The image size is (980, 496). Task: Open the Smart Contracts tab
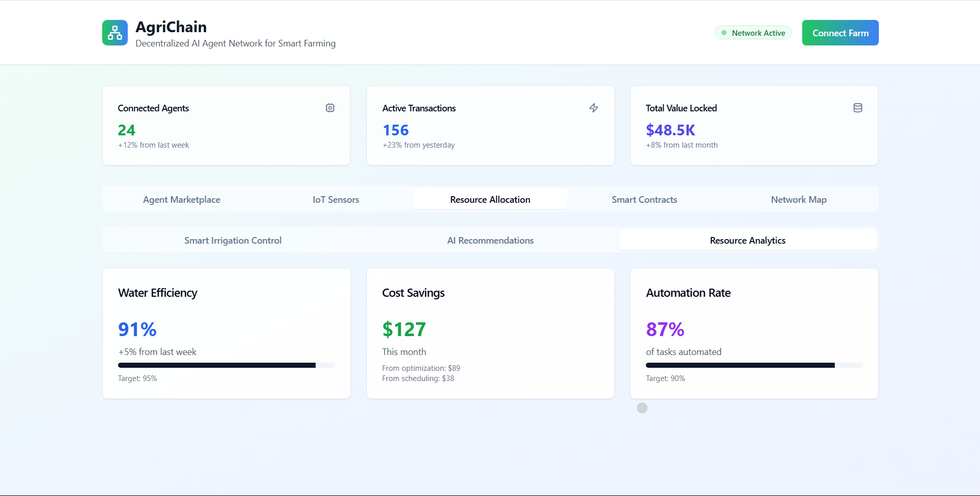[644, 199]
